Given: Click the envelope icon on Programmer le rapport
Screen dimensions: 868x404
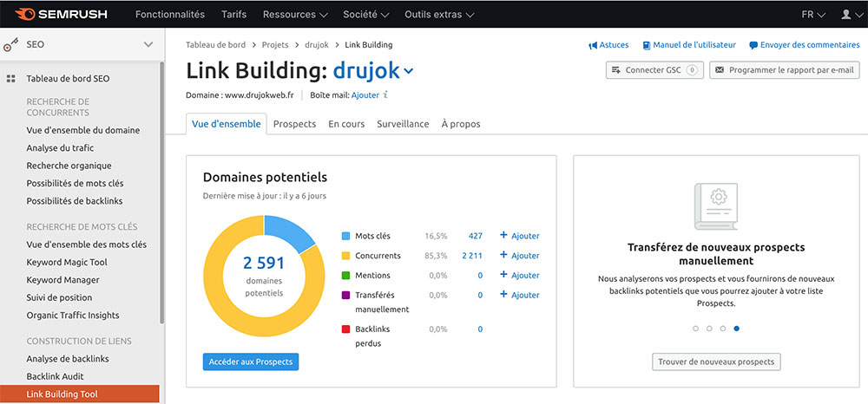Looking at the screenshot, I should [x=720, y=70].
